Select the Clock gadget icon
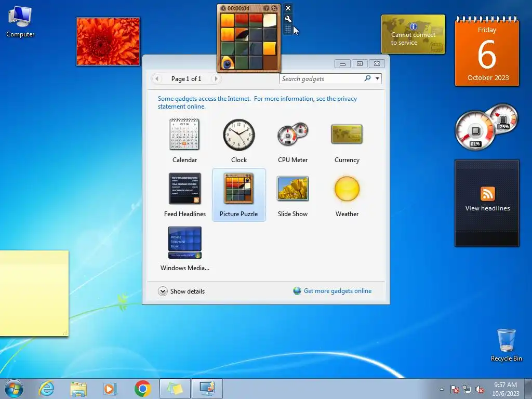 pyautogui.click(x=239, y=135)
